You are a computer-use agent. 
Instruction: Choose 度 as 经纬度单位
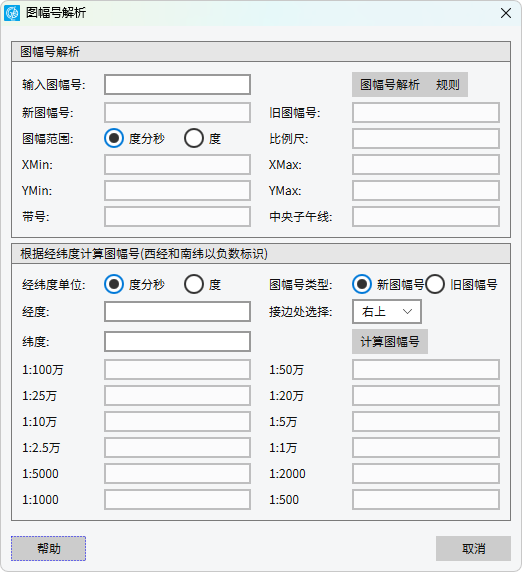click(x=194, y=284)
